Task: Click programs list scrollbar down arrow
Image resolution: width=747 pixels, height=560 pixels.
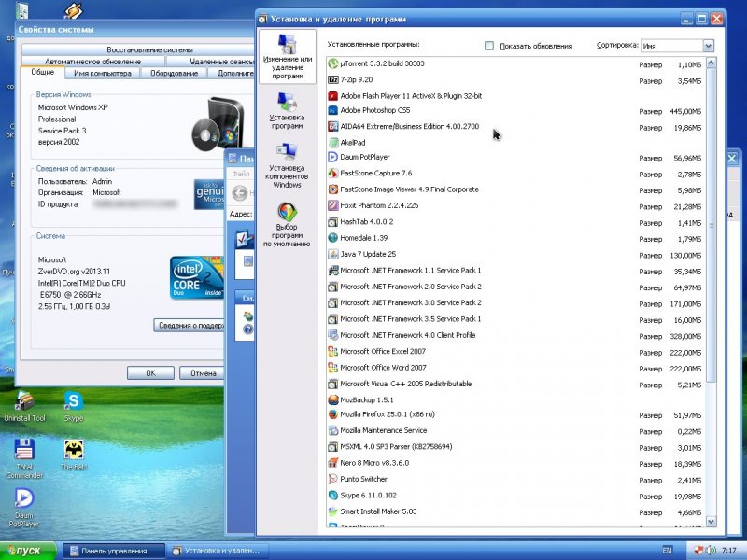Action: [711, 522]
